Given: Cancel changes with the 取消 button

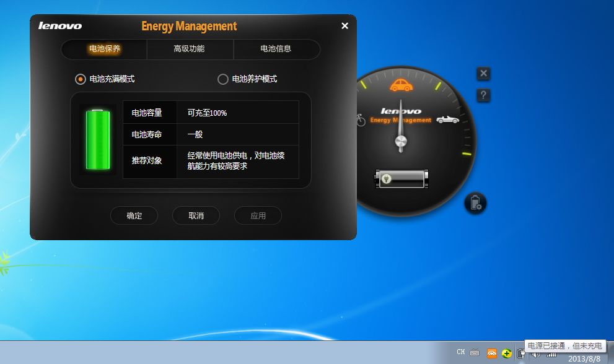Looking at the screenshot, I should click(x=196, y=215).
